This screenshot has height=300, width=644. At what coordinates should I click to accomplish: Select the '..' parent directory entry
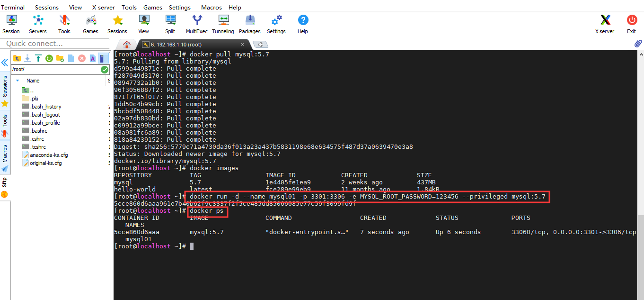(28, 91)
